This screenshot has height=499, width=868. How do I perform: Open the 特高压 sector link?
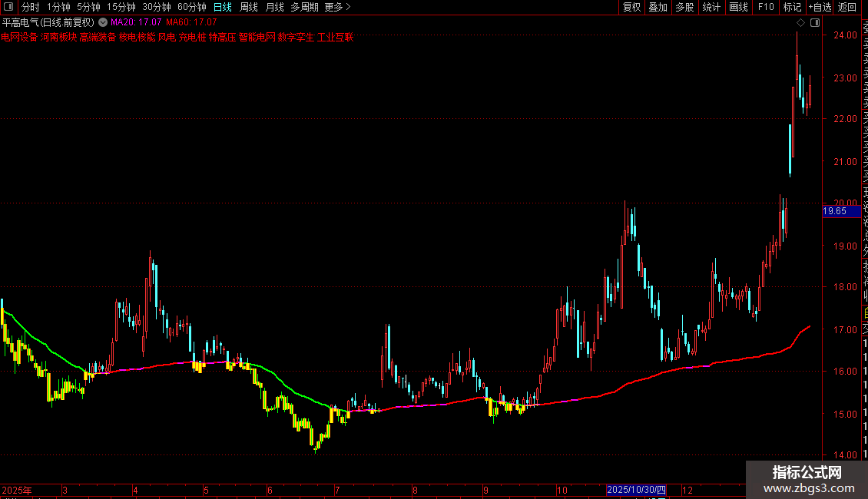coord(222,37)
